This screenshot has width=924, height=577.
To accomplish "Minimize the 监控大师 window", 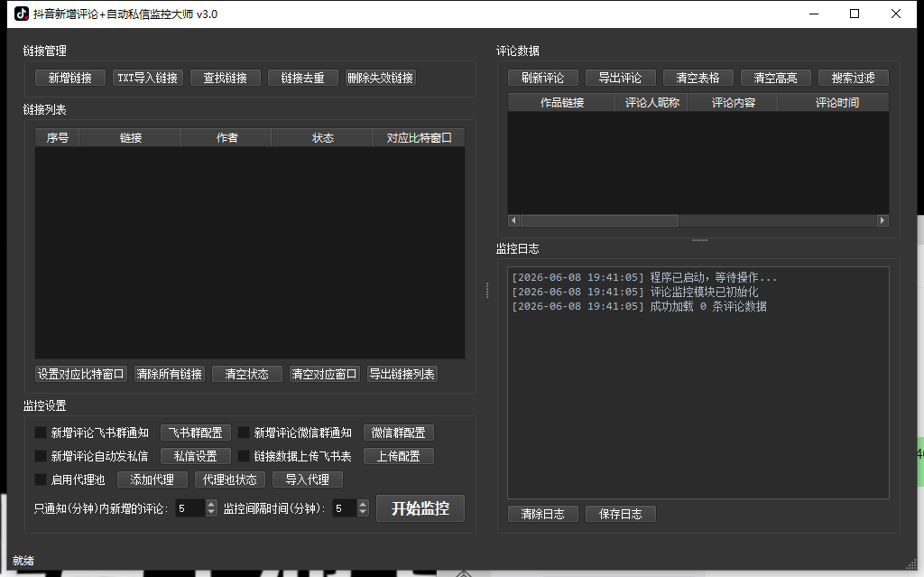I will [814, 14].
